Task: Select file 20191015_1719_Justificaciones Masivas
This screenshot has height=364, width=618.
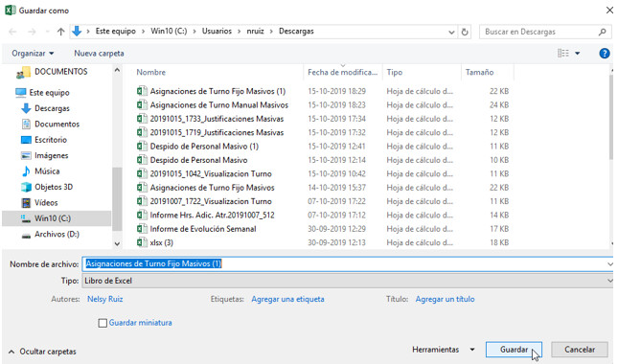Action: pyautogui.click(x=217, y=133)
